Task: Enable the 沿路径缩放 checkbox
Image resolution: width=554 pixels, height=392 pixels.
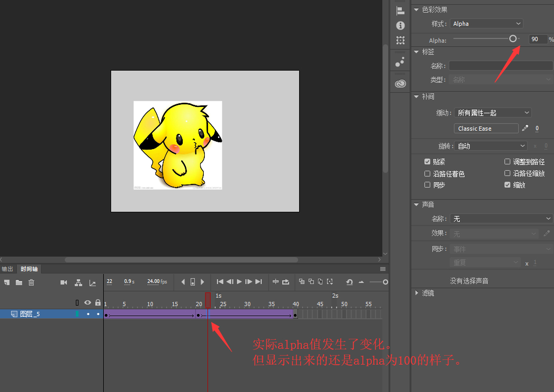Action: point(507,173)
